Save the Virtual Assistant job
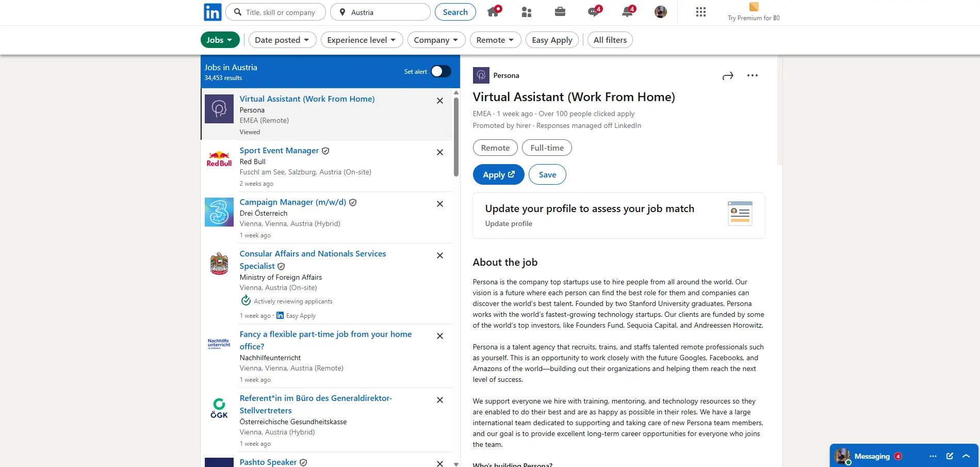The image size is (980, 467). (x=547, y=174)
